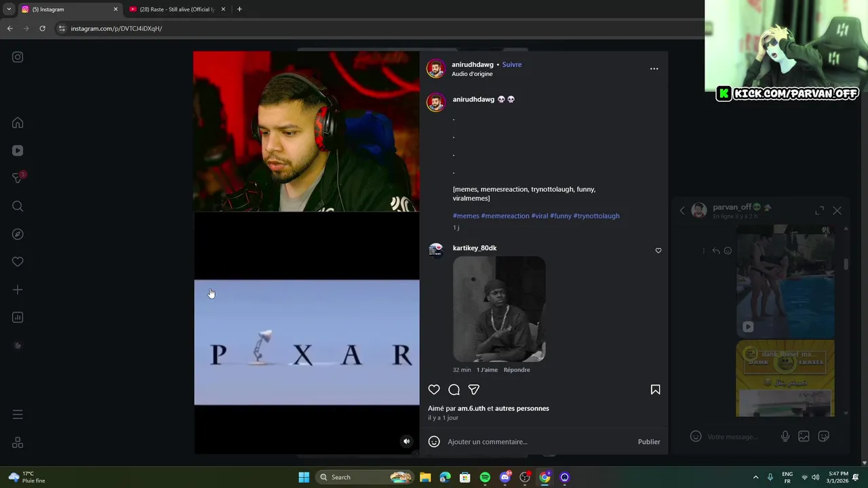Click the Windows Start button
Image resolution: width=868 pixels, height=488 pixels.
pos(304,477)
